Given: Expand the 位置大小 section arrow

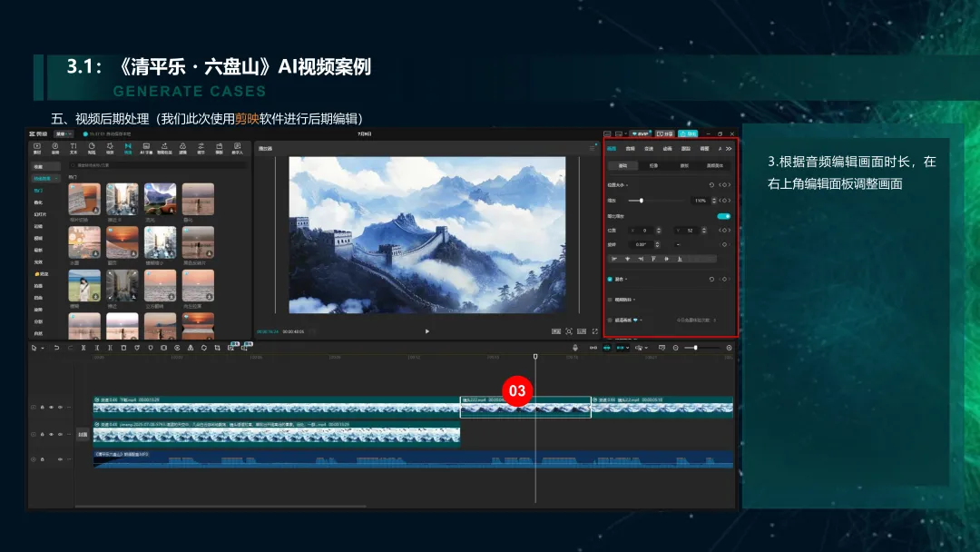Looking at the screenshot, I should pyautogui.click(x=627, y=185).
